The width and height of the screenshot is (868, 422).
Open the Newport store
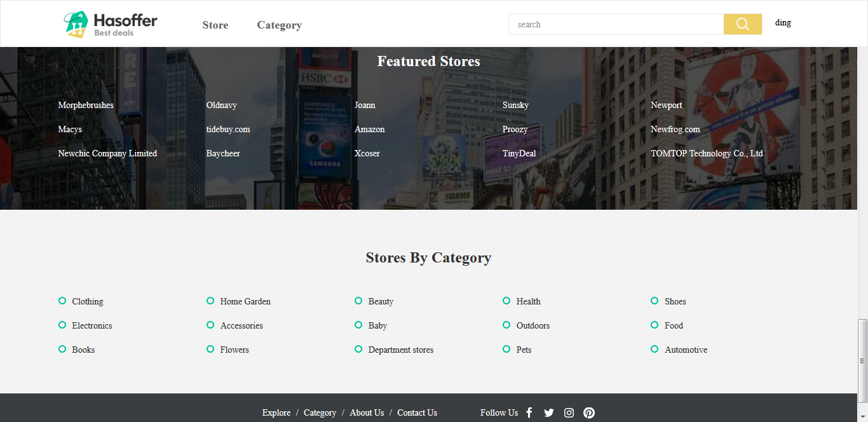667,105
